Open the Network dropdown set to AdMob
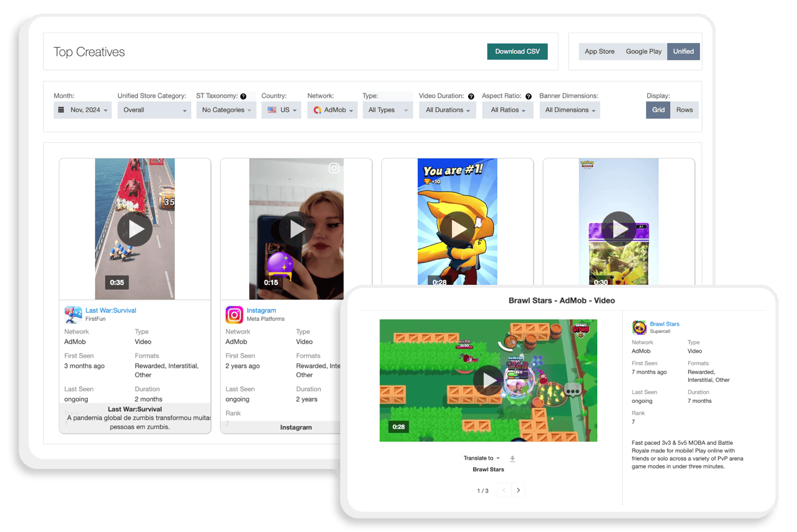 333,110
